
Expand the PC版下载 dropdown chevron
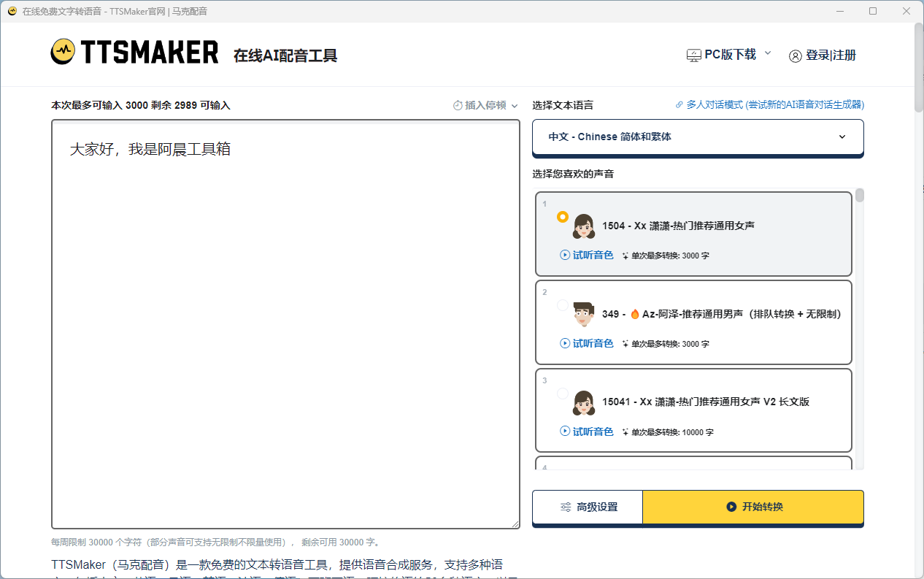[x=768, y=53]
